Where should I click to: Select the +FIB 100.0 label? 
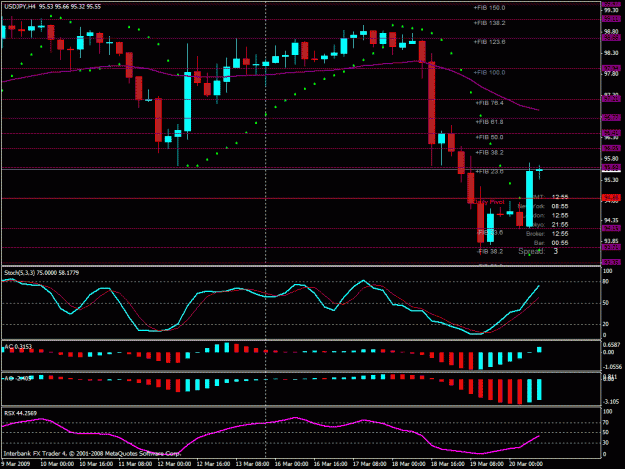tap(489, 73)
